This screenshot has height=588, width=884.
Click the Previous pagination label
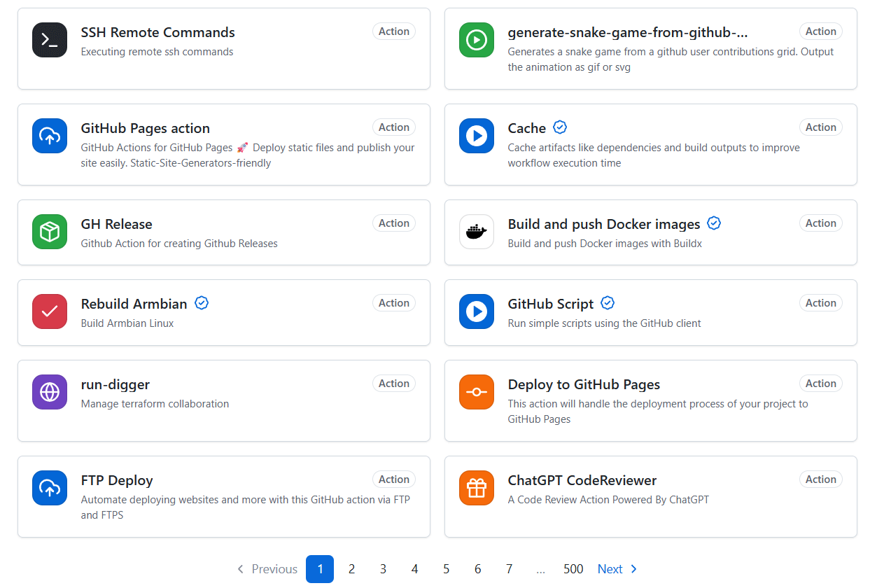coord(274,569)
